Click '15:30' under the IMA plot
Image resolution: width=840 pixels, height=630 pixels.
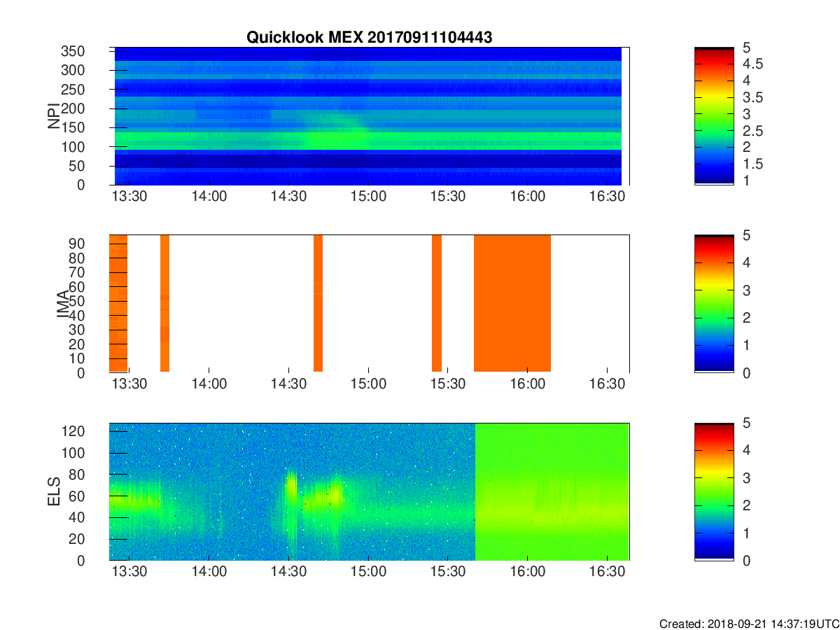pos(448,384)
